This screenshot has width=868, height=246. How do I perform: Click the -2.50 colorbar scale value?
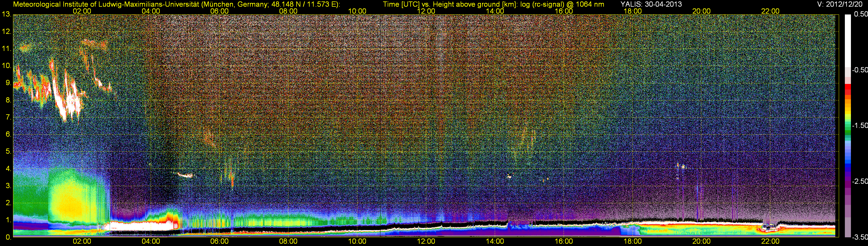(x=860, y=181)
